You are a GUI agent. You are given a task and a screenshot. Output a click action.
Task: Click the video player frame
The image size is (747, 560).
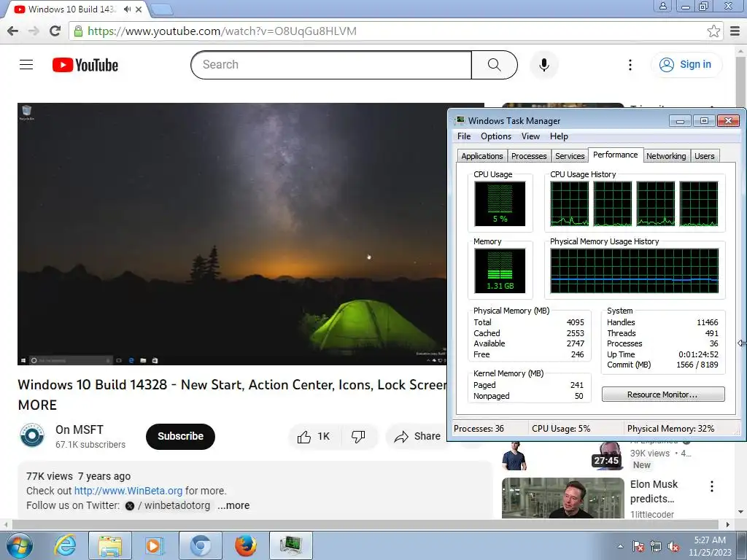pos(232,234)
